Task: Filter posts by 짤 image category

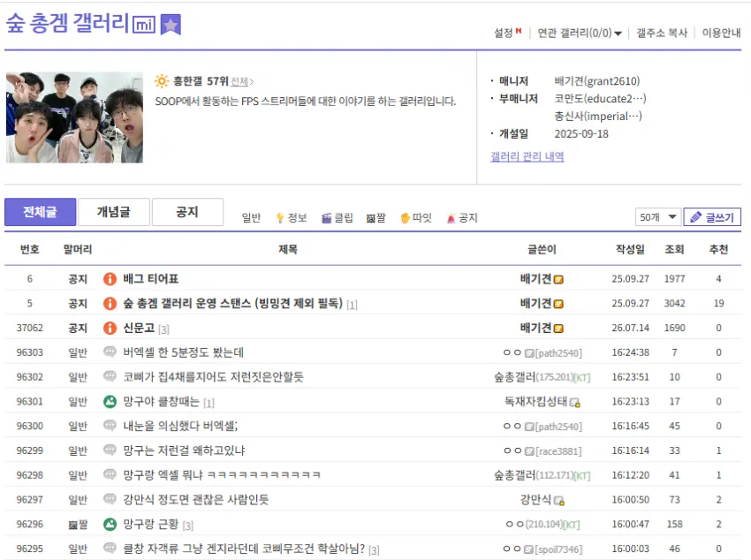Action: tap(376, 218)
